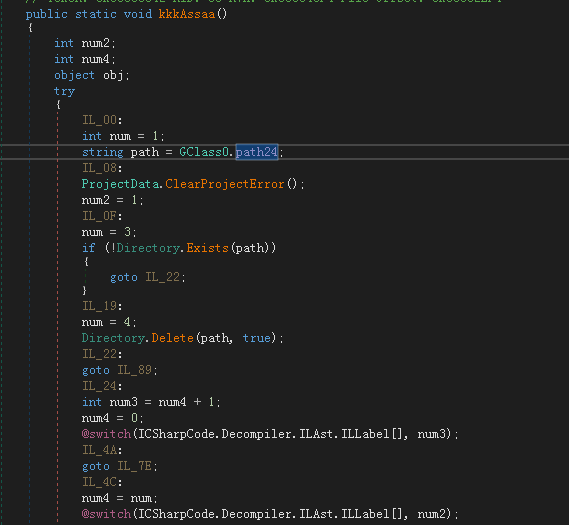Click the kkkAssaa method name
The image size is (569, 525).
[x=187, y=15]
